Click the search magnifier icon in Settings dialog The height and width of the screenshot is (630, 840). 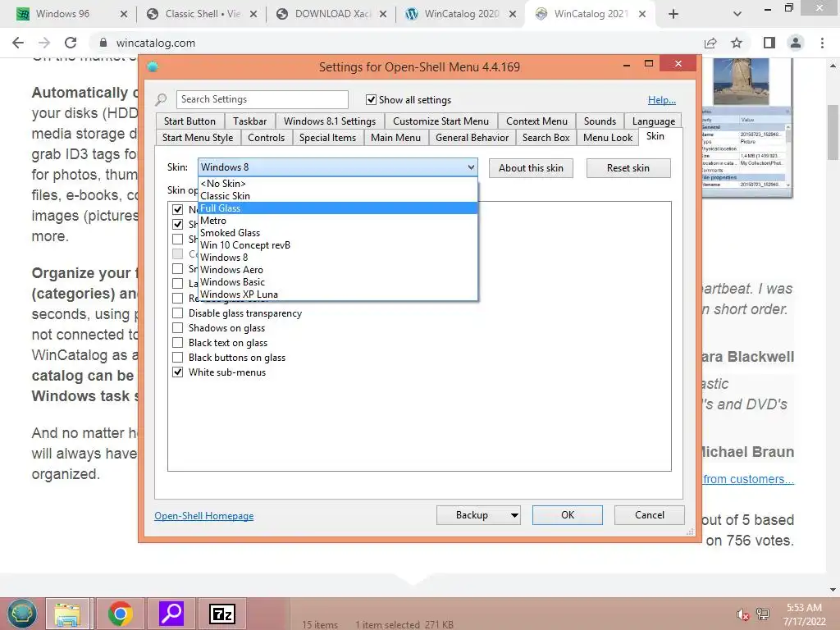pyautogui.click(x=161, y=99)
